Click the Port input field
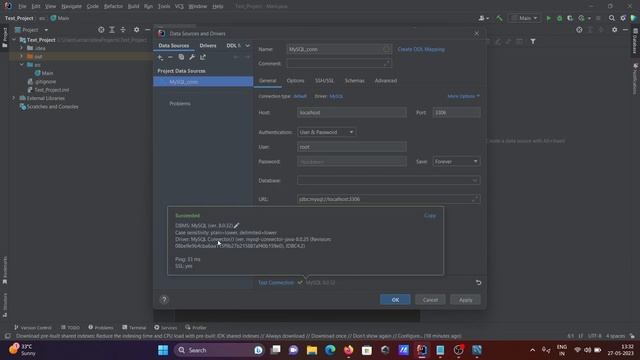The width and height of the screenshot is (640, 360). click(x=456, y=112)
